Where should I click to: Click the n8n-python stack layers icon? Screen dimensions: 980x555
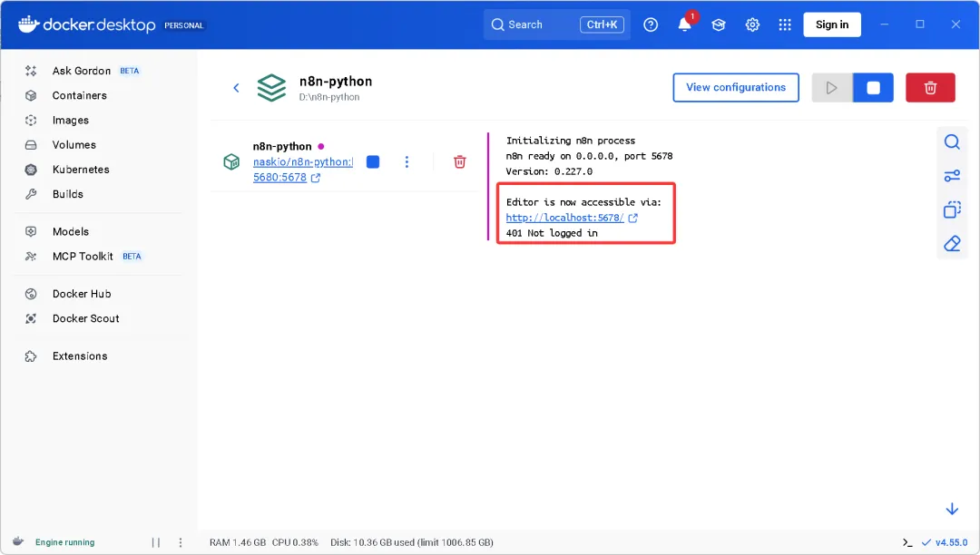tap(272, 88)
